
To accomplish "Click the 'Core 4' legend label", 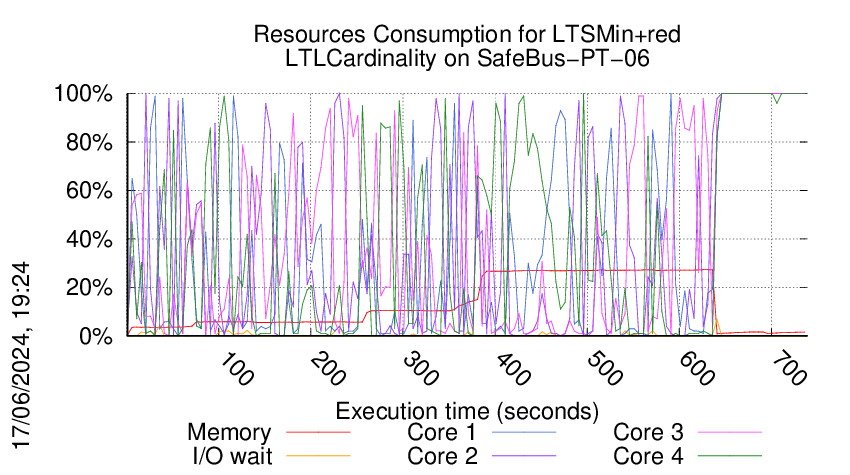I will [x=648, y=456].
